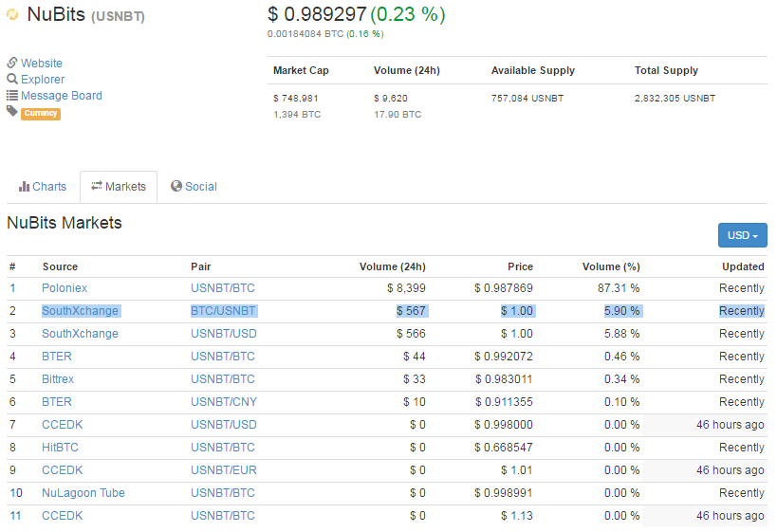Open the Social tab
Viewport: 777px width, 532px height.
pos(194,186)
